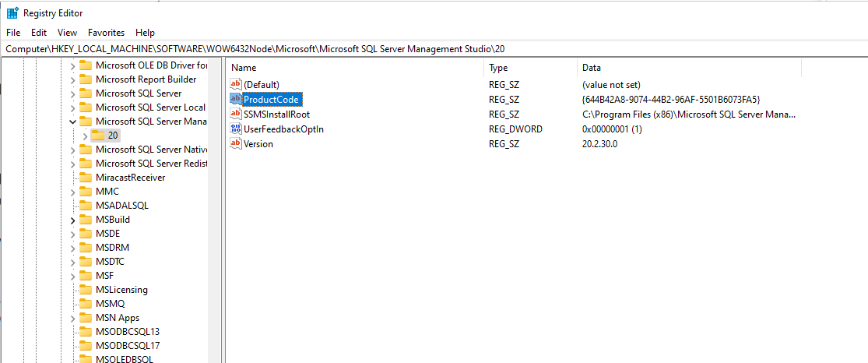Click the open folder icon for key 20

98,136
